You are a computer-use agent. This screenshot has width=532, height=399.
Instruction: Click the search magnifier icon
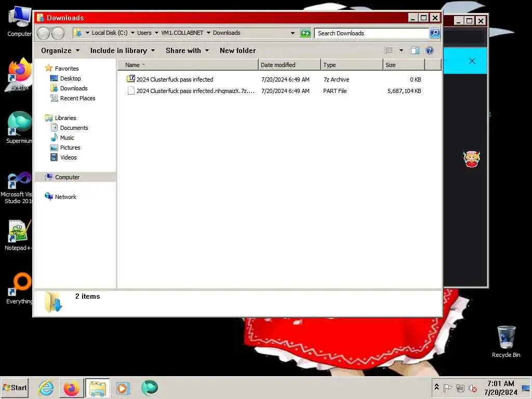coord(435,33)
